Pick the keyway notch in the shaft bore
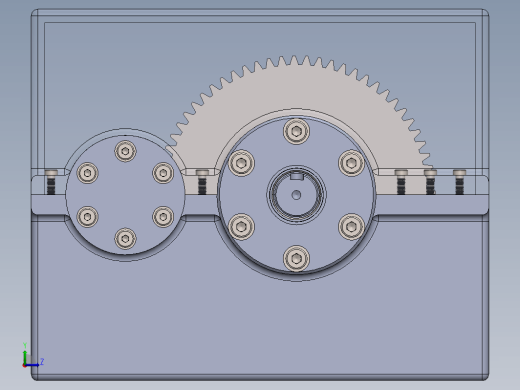Image resolution: width=520 pixels, height=390 pixels. [296, 176]
